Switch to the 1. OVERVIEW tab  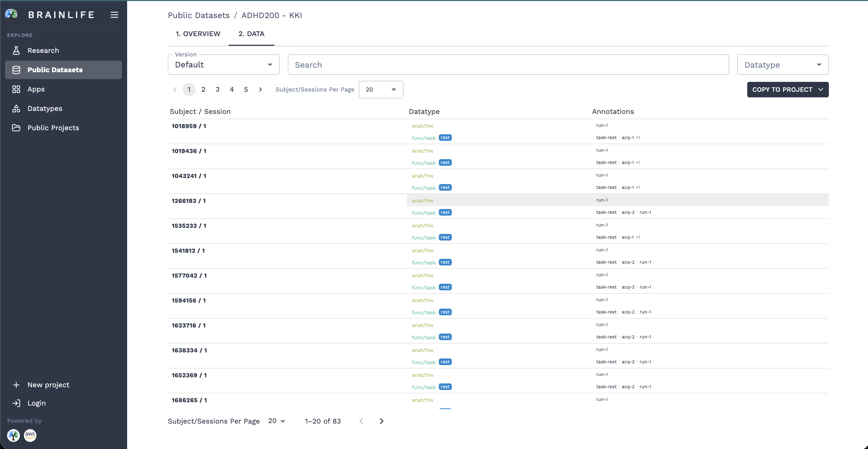point(198,34)
